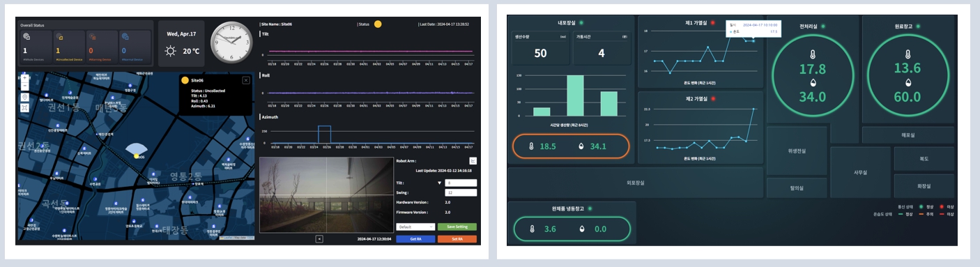The width and height of the screenshot is (980, 267).
Task: Select the 탈의실 room tile
Action: pyautogui.click(x=797, y=188)
